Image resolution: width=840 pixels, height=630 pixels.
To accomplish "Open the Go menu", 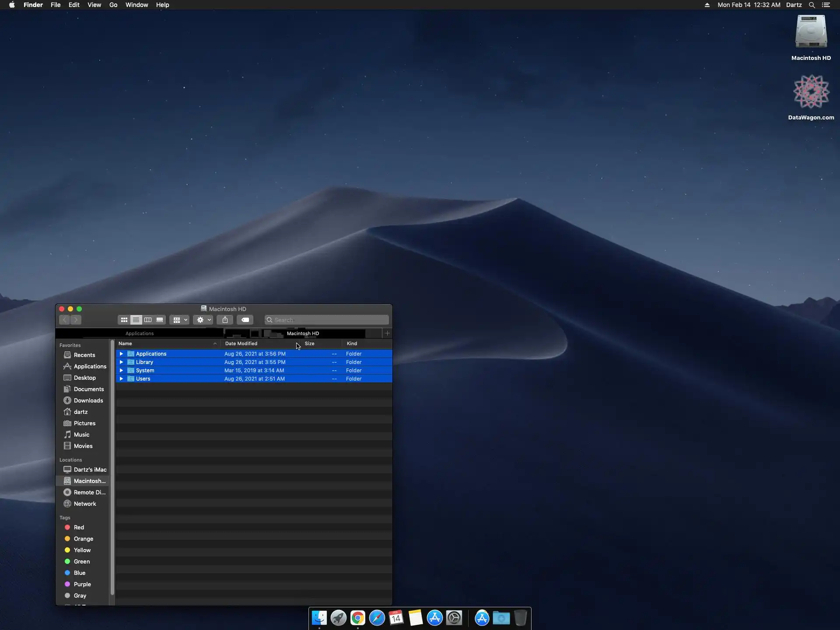I will point(113,5).
